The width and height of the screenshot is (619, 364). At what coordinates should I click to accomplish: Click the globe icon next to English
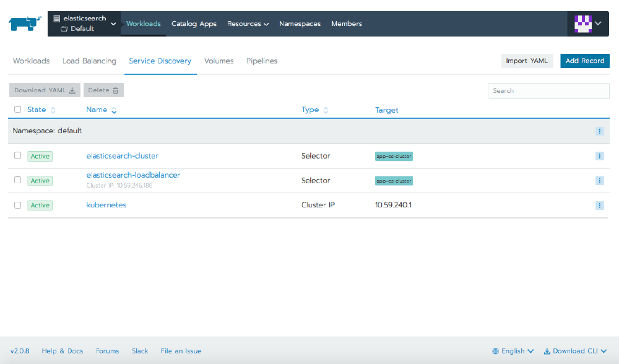[x=495, y=350]
